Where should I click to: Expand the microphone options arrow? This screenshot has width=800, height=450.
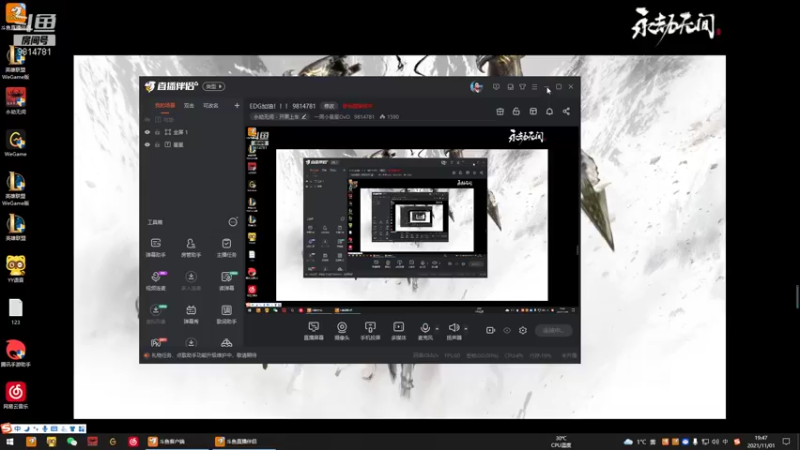[x=437, y=329]
